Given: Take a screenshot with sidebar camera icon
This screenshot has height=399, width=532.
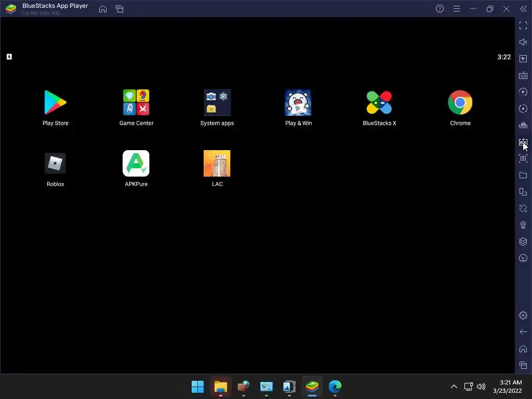Looking at the screenshot, I should 523,158.
